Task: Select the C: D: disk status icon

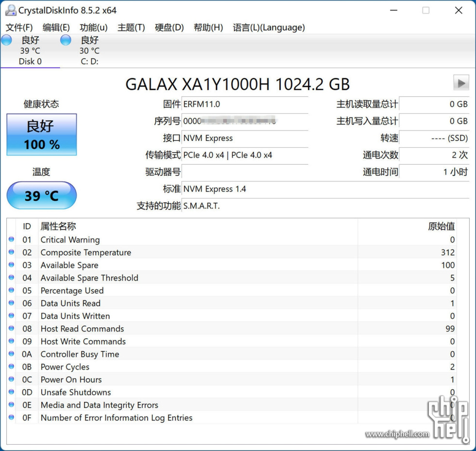Action: point(66,40)
